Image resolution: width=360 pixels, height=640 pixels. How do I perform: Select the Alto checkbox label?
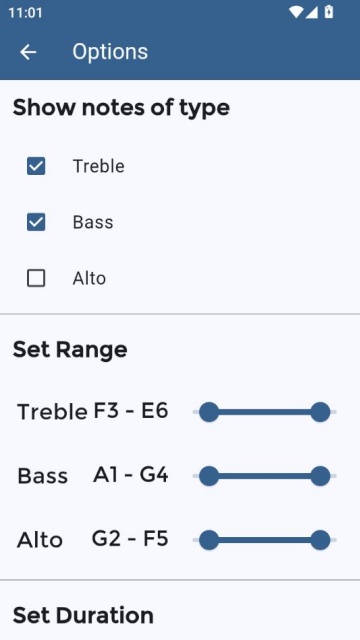(89, 278)
